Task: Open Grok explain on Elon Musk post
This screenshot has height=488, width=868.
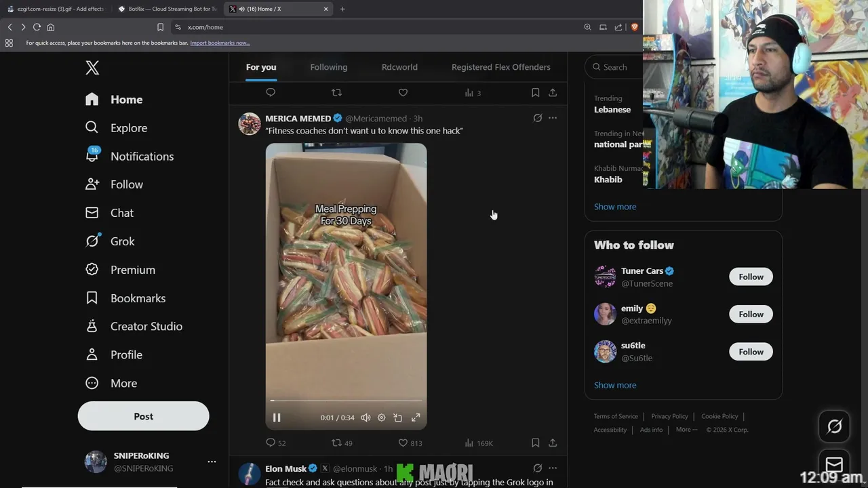Action: [x=538, y=468]
